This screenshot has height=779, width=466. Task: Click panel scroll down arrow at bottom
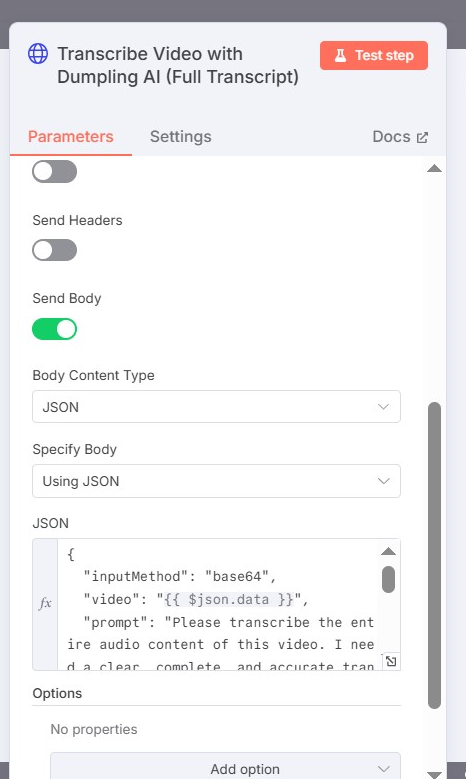(434, 775)
